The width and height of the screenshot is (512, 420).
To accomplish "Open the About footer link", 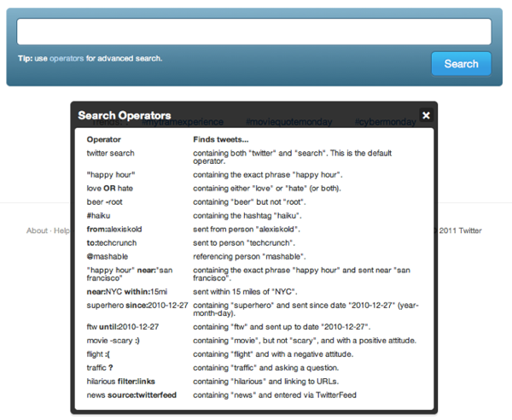I will tap(37, 230).
